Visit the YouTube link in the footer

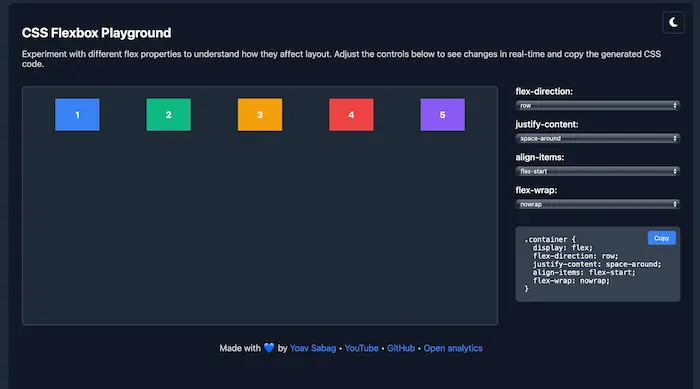361,348
